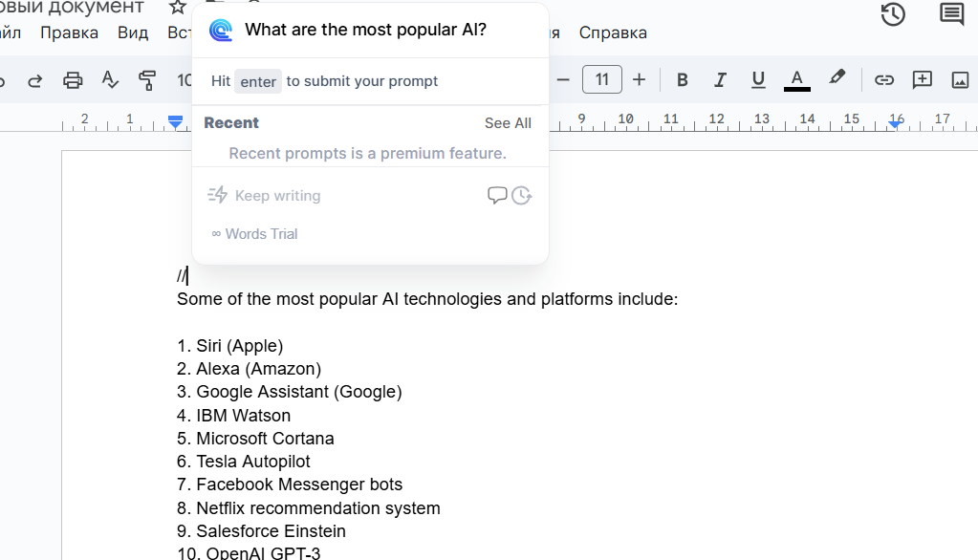
Task: Click the '∞ Words Trial' label
Action: click(254, 234)
